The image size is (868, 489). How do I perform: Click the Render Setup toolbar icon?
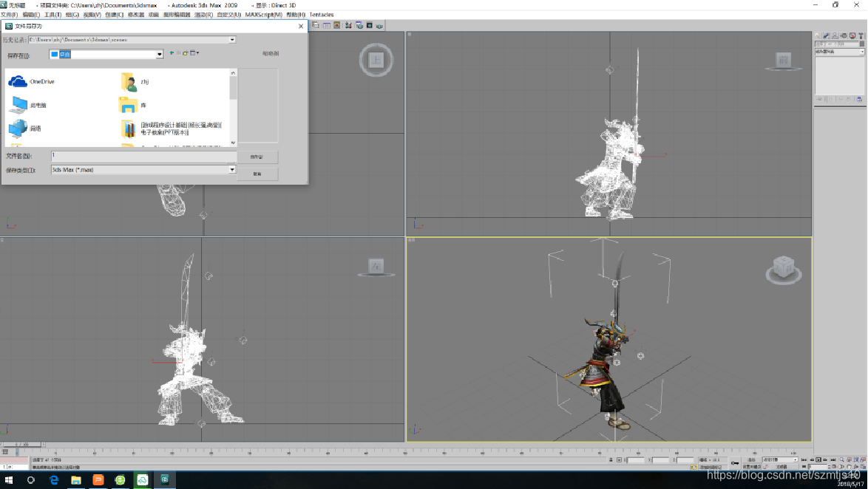tap(359, 25)
